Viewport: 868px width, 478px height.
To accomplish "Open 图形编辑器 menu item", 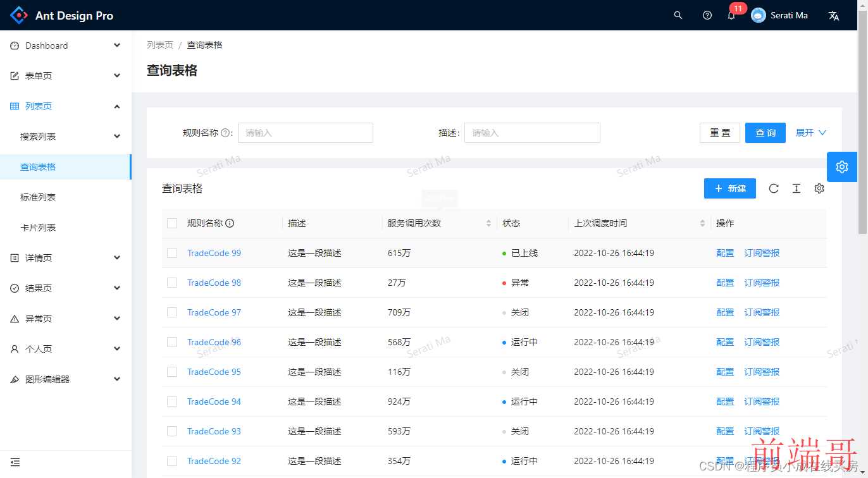I will pyautogui.click(x=66, y=379).
